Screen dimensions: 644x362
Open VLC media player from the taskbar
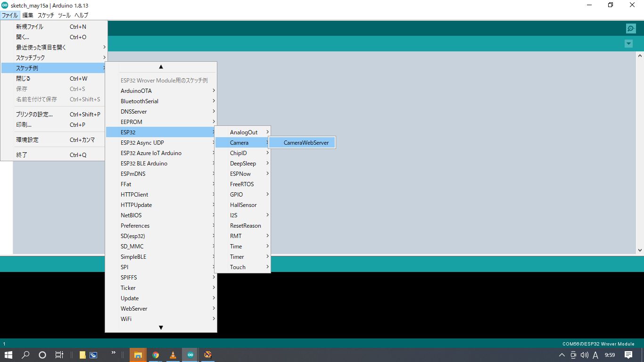tap(173, 355)
